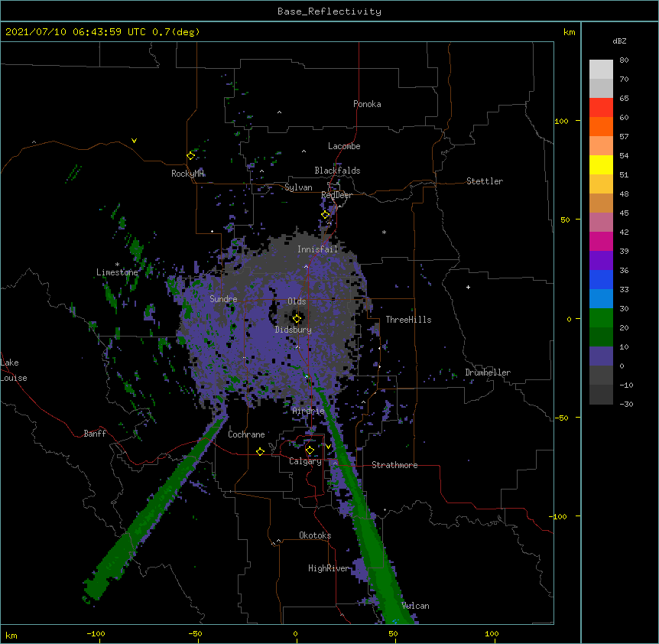Click the 100 tick on the vertical axis

561,121
